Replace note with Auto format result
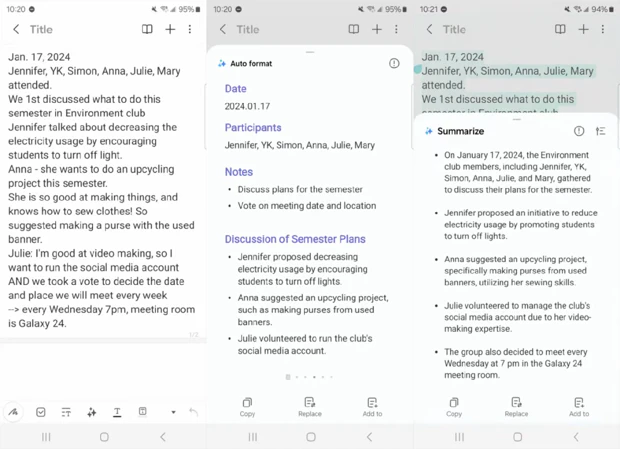Screen dimensions: 620x449 [x=310, y=406]
